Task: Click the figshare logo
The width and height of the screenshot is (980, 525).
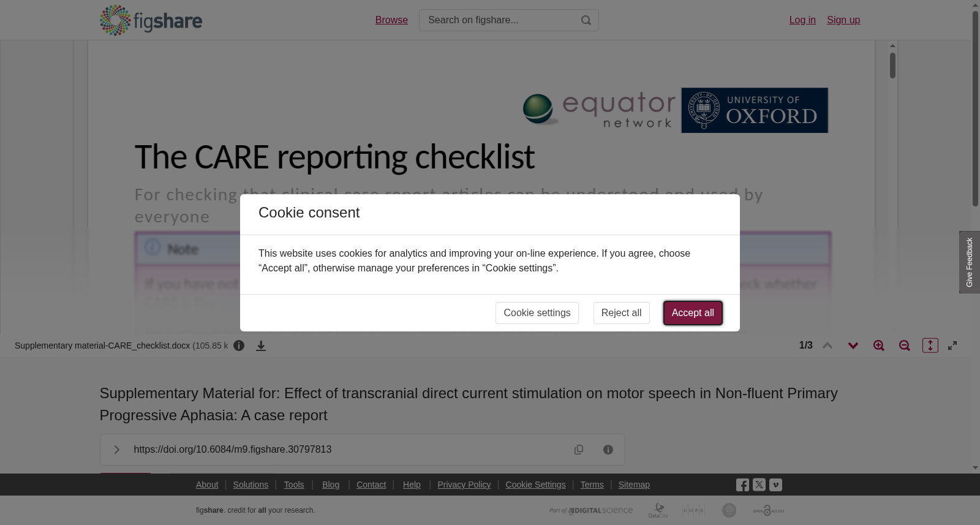Action: pos(151,20)
